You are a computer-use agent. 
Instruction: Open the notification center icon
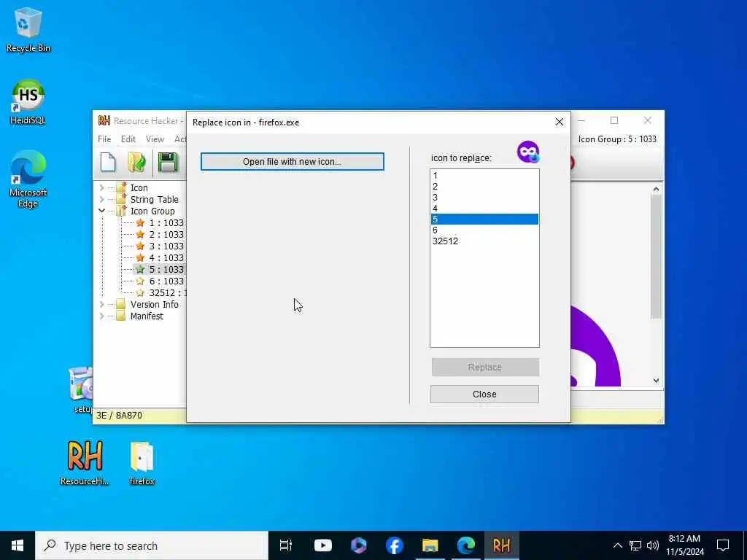[723, 545]
